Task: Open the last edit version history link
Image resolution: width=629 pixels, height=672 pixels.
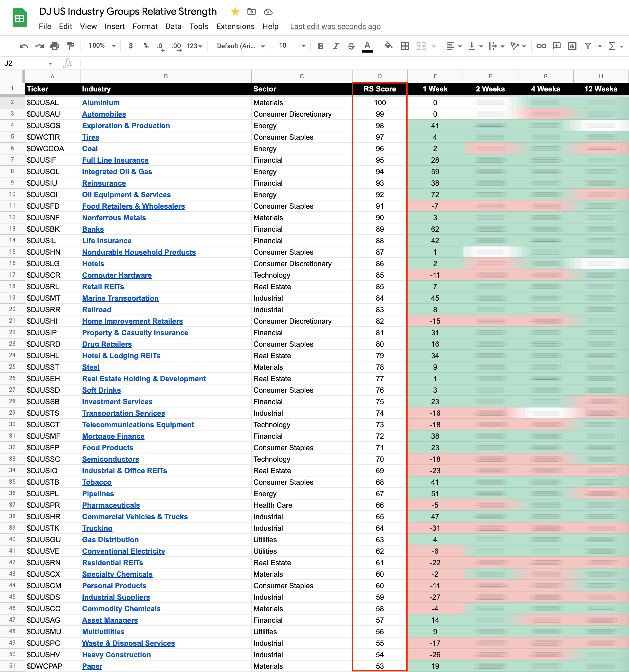Action: click(x=335, y=26)
